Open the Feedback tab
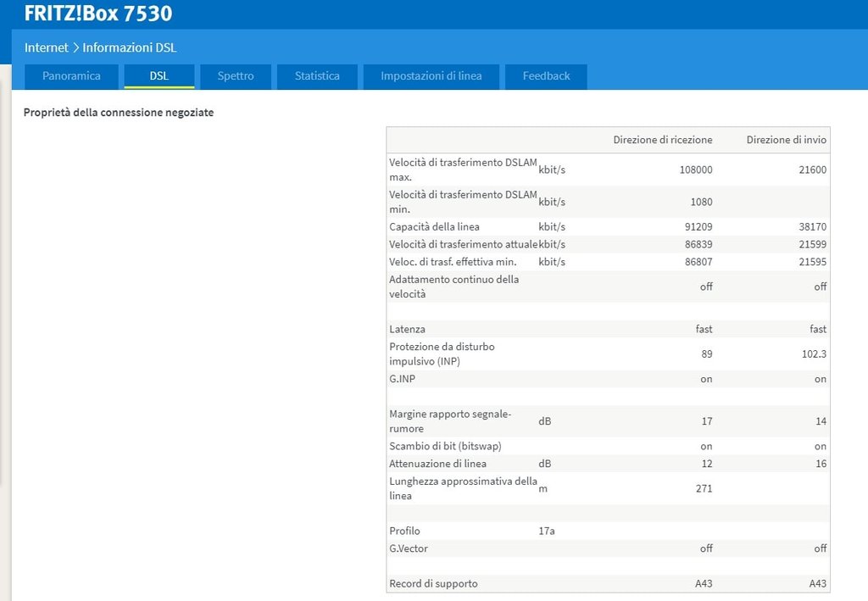The image size is (868, 601). pos(546,76)
